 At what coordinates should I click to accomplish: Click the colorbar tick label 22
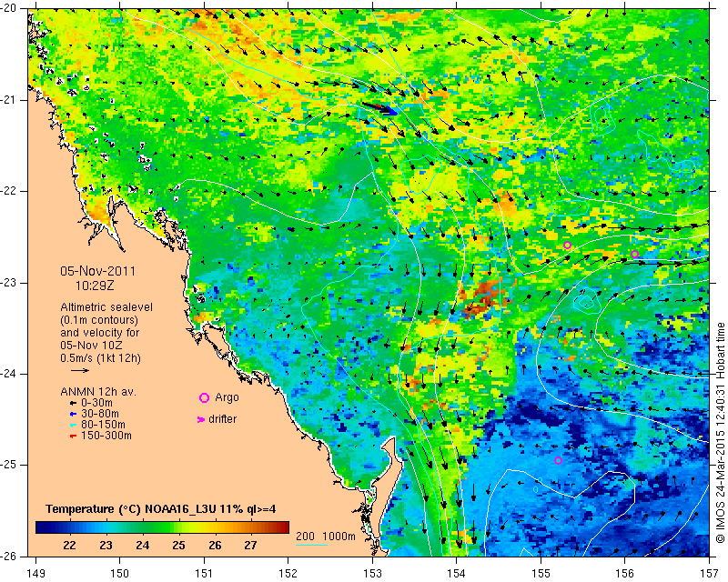click(x=70, y=545)
